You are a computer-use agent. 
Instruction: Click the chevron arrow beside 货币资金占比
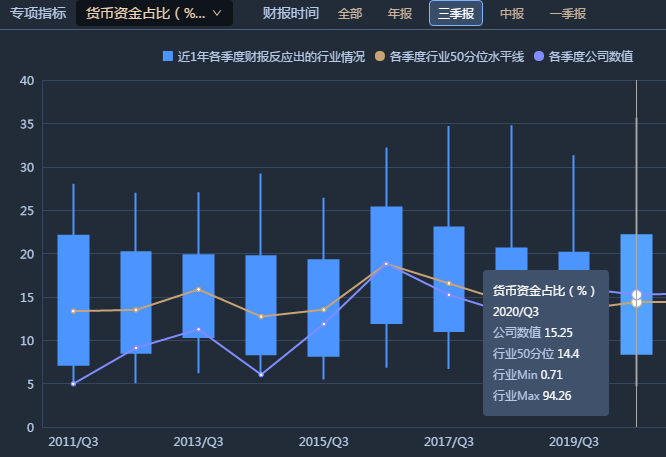coord(218,14)
